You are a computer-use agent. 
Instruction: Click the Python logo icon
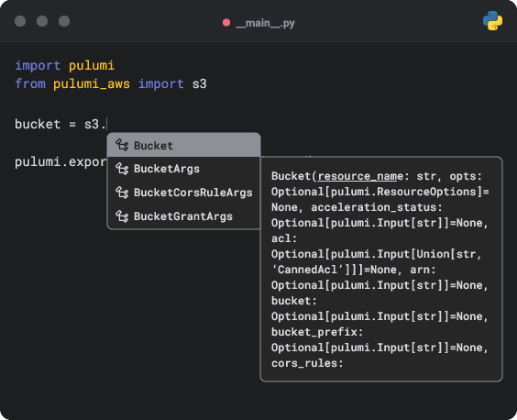point(492,21)
